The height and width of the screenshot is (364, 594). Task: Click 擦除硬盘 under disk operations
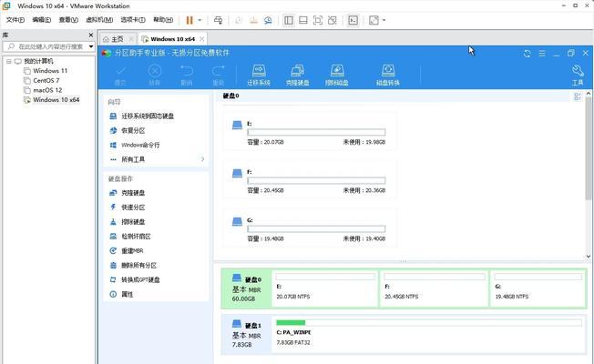point(133,222)
